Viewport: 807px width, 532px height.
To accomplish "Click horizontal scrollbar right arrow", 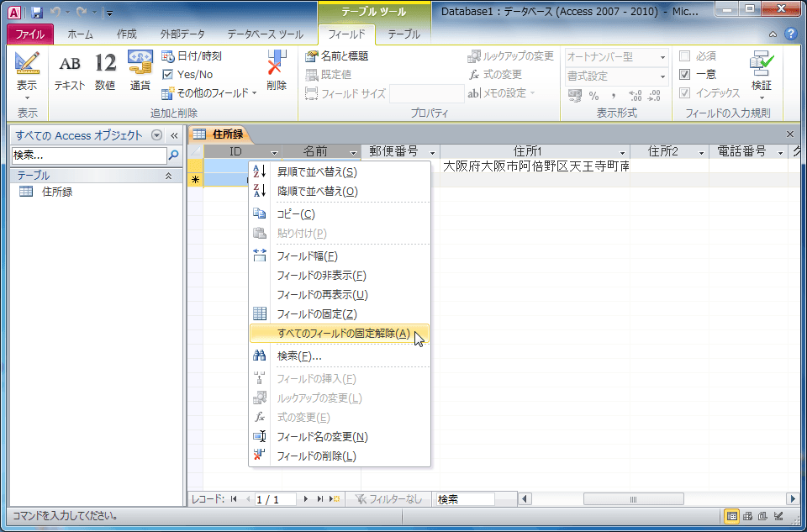I will (793, 498).
